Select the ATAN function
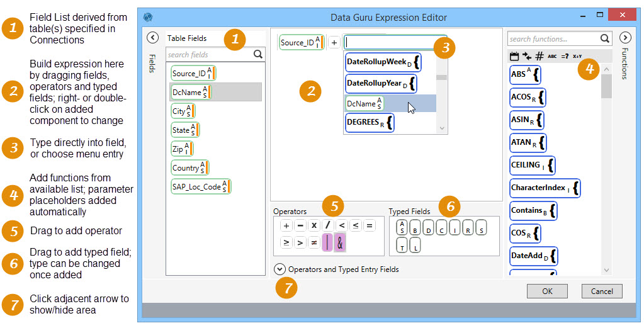Image resolution: width=644 pixels, height=328 pixels. pos(528,143)
